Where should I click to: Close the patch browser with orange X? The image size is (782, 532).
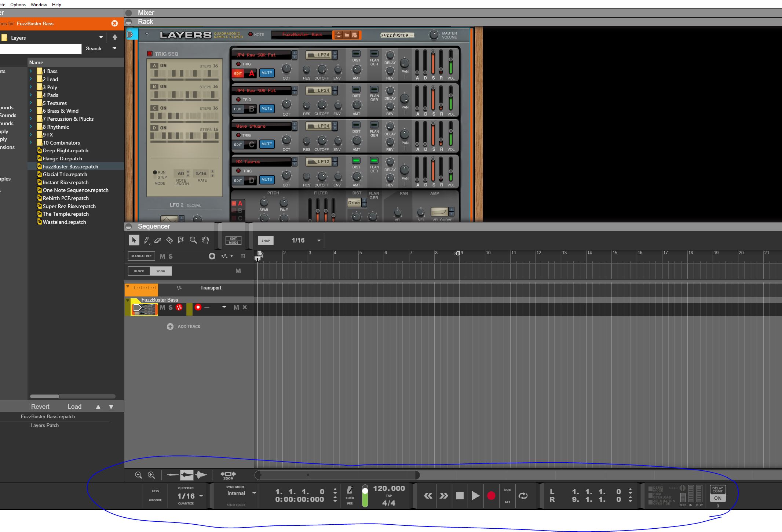[x=114, y=23]
